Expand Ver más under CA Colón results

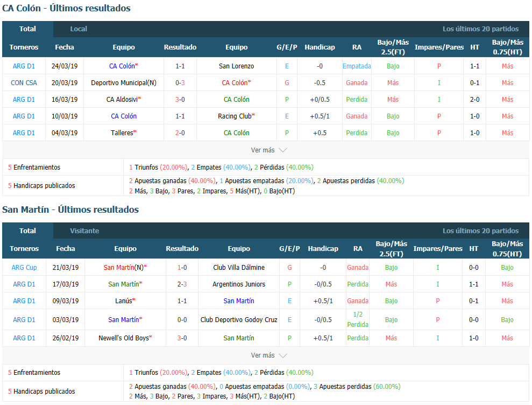[x=269, y=150]
